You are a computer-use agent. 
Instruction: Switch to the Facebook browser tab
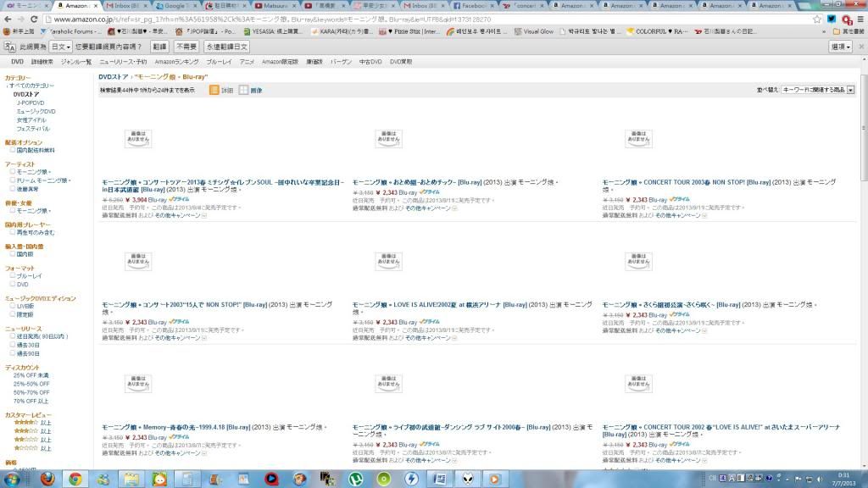tap(473, 6)
